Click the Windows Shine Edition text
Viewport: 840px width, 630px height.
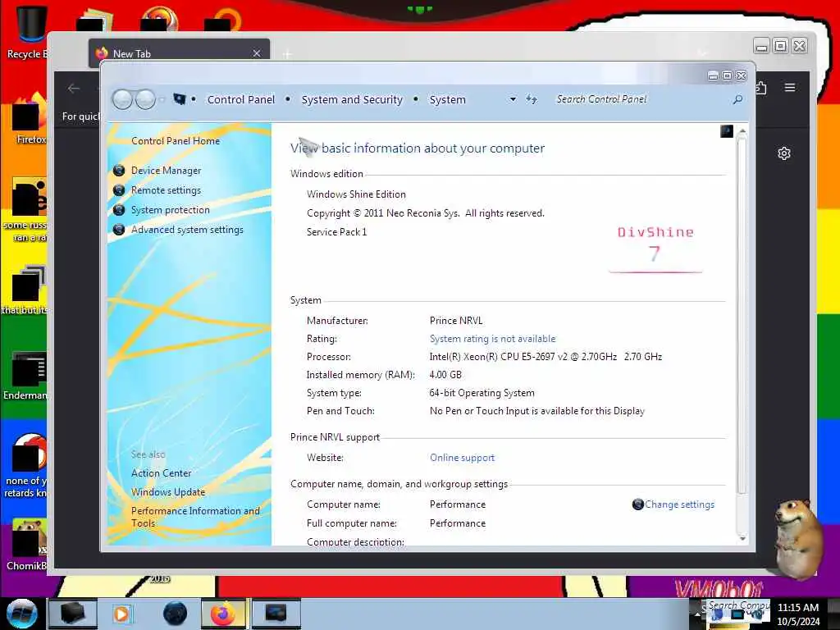[x=356, y=194]
